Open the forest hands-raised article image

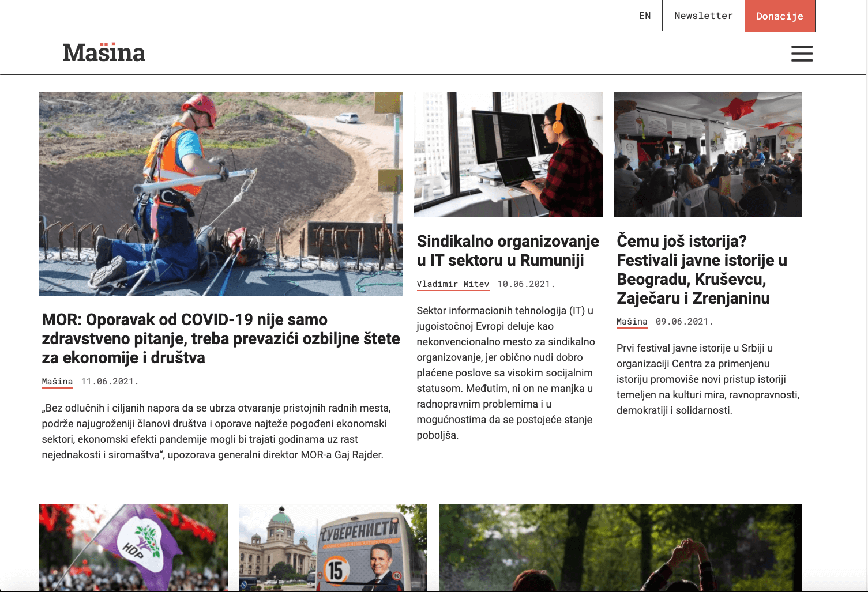[x=620, y=546]
